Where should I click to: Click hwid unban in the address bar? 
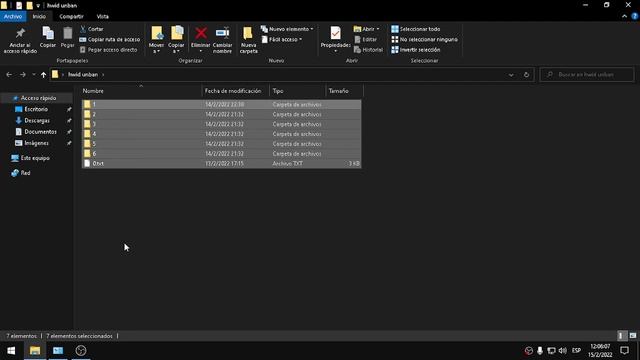point(83,75)
